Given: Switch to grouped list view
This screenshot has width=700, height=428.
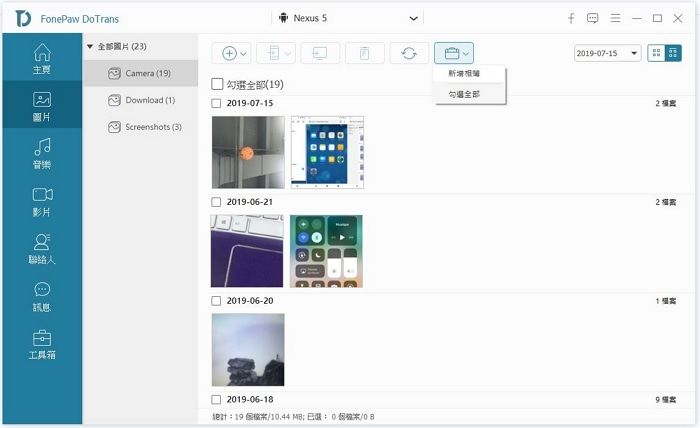Looking at the screenshot, I should pyautogui.click(x=673, y=53).
